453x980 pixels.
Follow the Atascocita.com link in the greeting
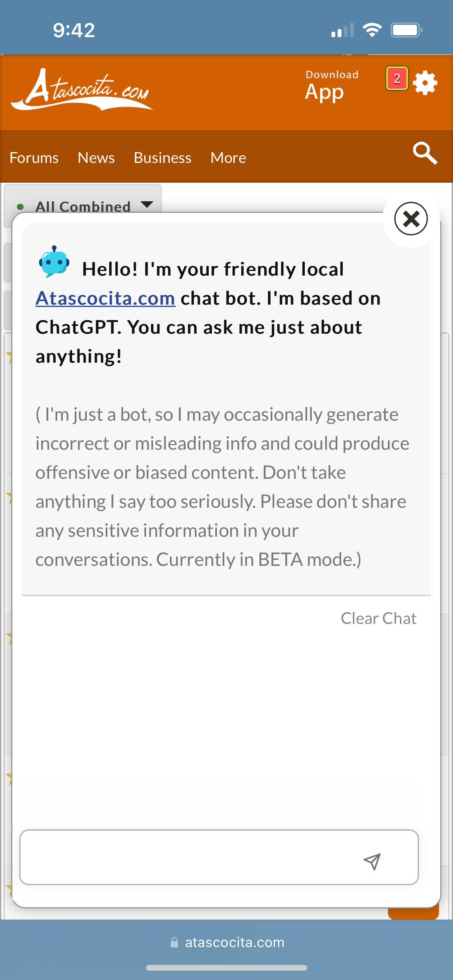click(x=105, y=298)
